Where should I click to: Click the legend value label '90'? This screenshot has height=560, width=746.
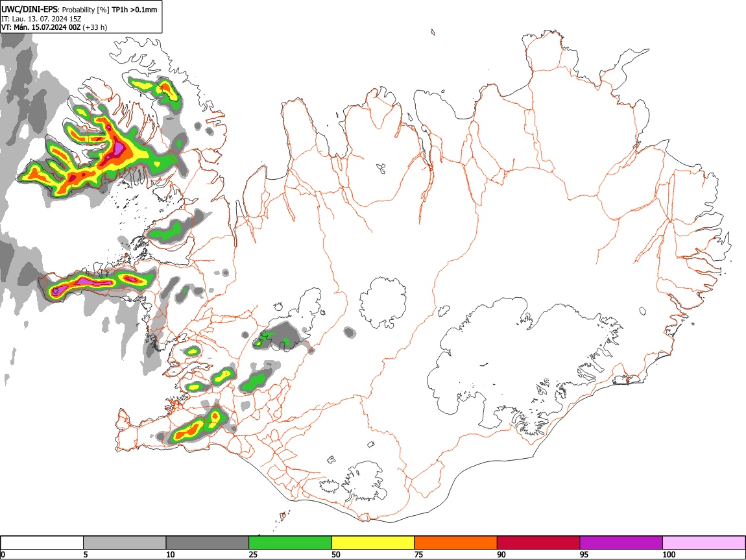tap(501, 554)
